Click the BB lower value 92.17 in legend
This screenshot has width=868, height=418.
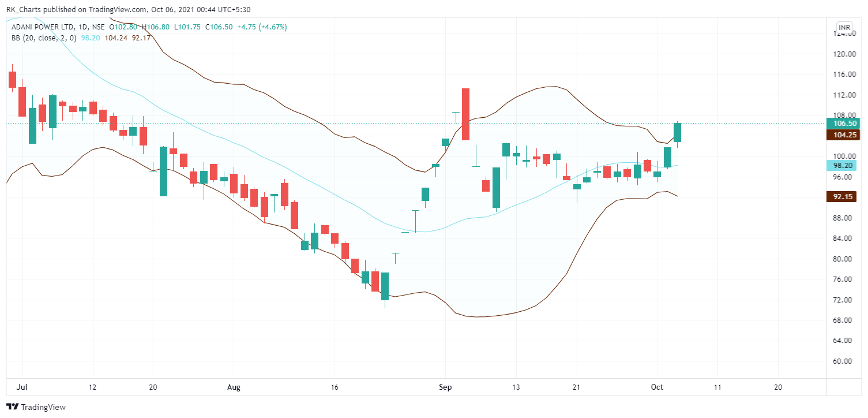click(x=141, y=38)
